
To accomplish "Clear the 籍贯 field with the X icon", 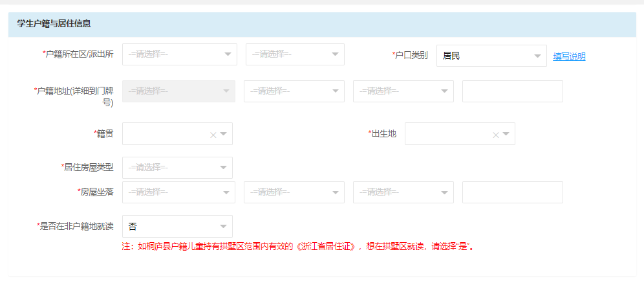I will [x=213, y=135].
